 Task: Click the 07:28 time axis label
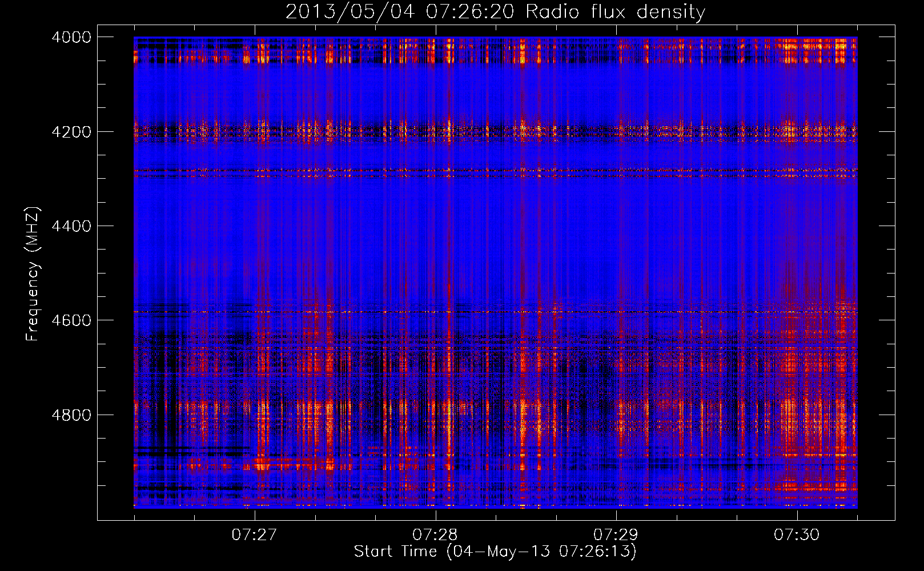(435, 535)
